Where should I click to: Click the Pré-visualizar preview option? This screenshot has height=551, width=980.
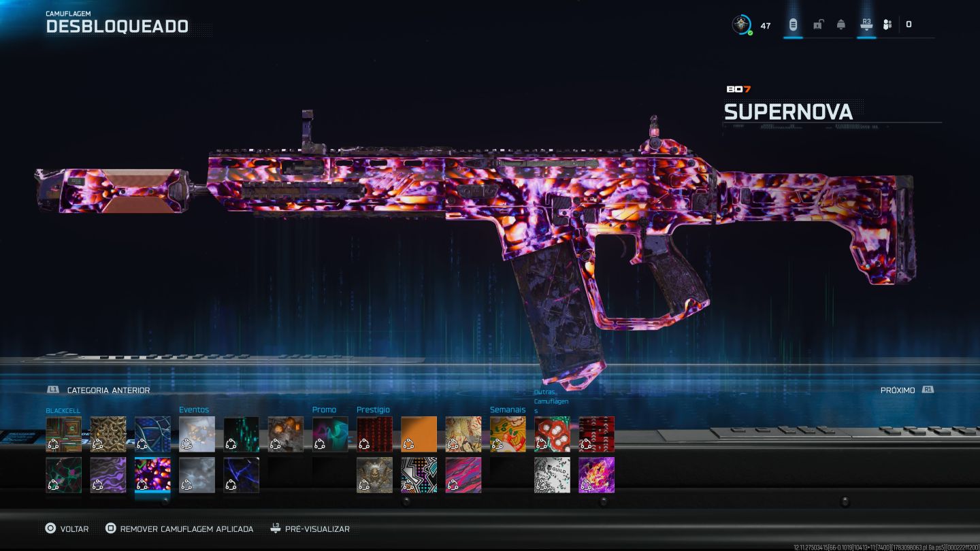[x=310, y=529]
